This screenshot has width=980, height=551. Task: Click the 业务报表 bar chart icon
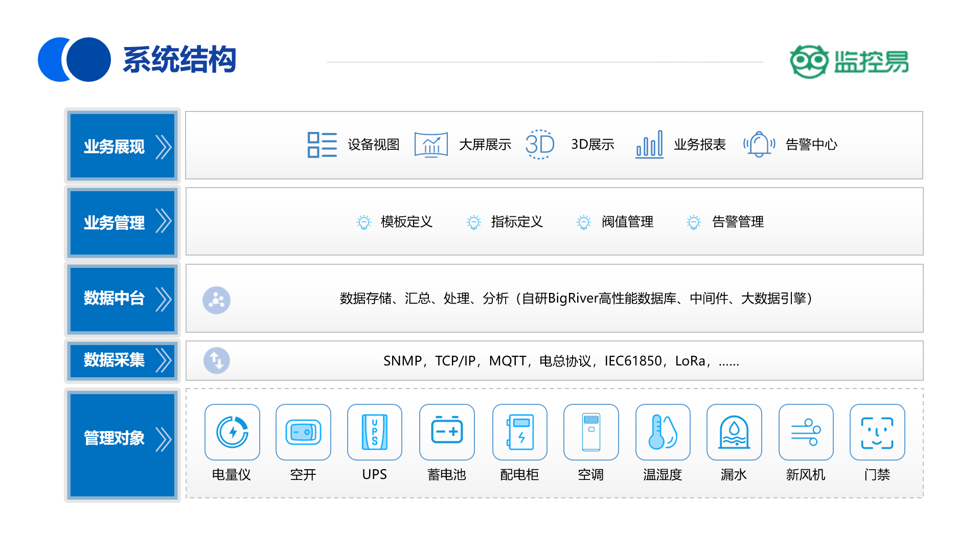649,144
